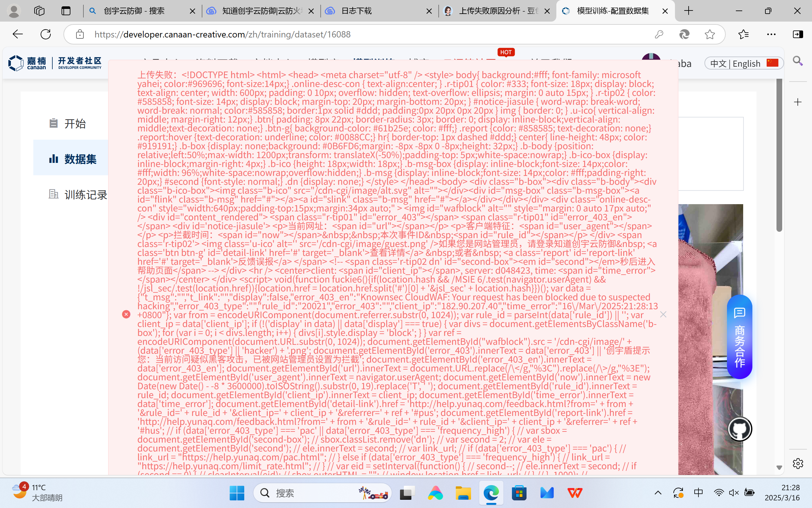Open the Windows Start menu
Image resolution: width=812 pixels, height=508 pixels.
tap(237, 493)
